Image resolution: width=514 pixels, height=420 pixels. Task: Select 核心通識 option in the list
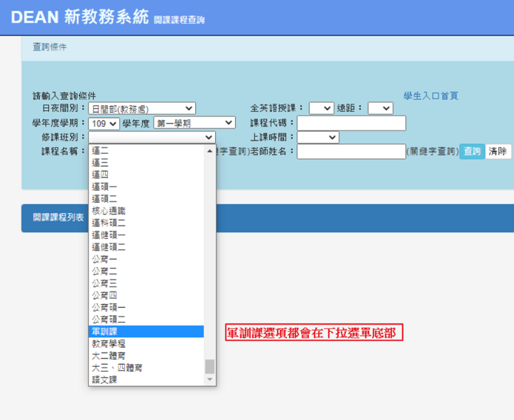click(146, 211)
